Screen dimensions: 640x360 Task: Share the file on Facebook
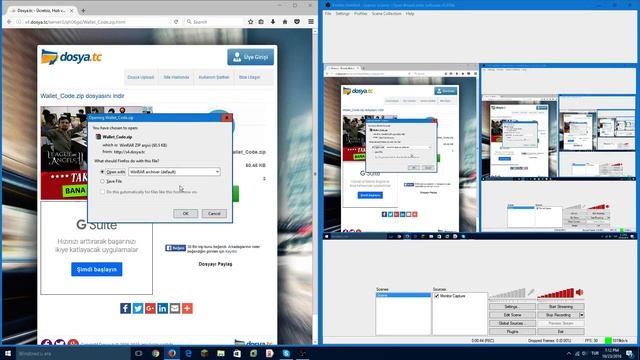click(x=125, y=308)
